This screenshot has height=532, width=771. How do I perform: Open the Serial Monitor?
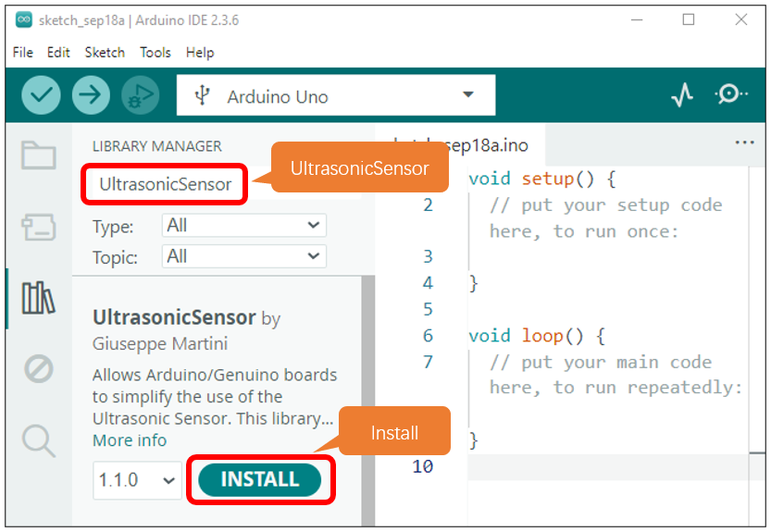coord(731,94)
